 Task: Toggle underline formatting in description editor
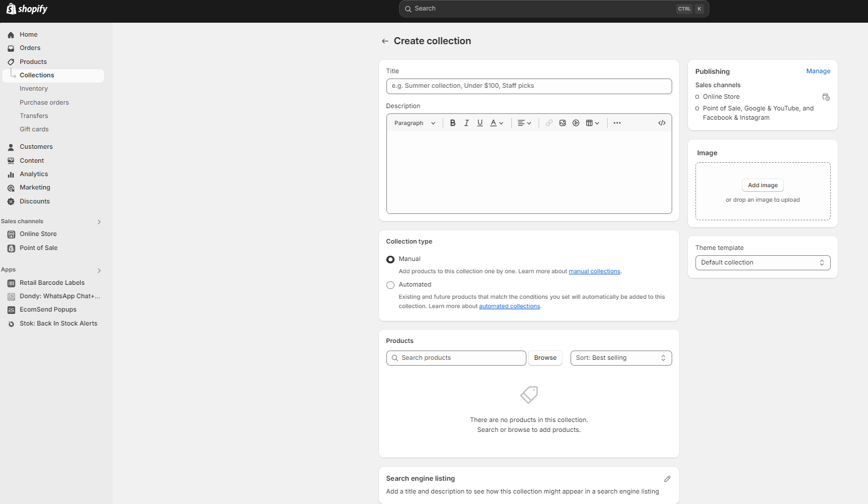(x=480, y=123)
